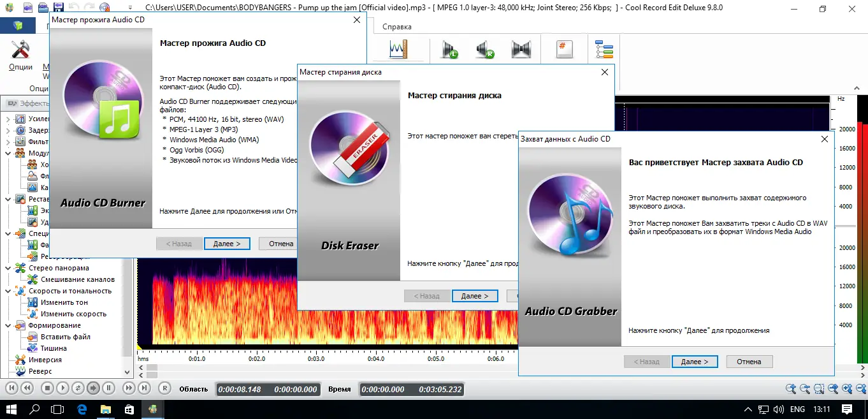Collapse the Реставрация tree group
This screenshot has width=868, height=419.
click(8, 199)
